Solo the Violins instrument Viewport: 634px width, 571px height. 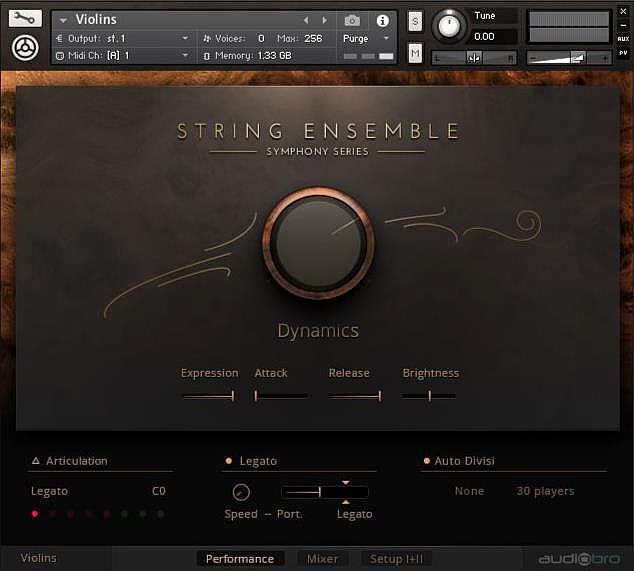point(415,23)
